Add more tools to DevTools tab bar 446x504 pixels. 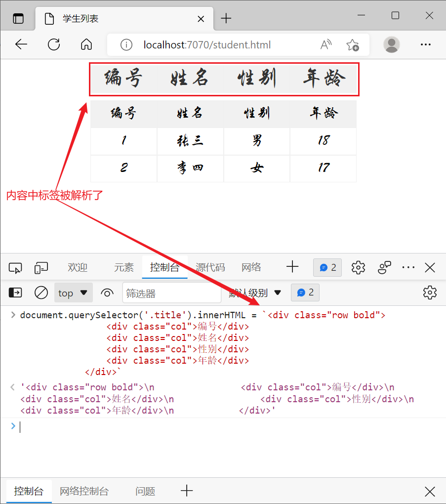(x=292, y=267)
